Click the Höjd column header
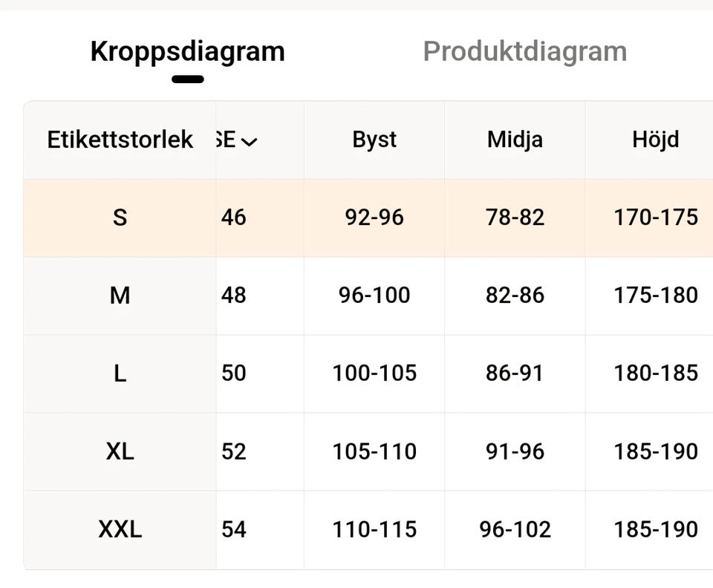The image size is (713, 588). tap(655, 140)
